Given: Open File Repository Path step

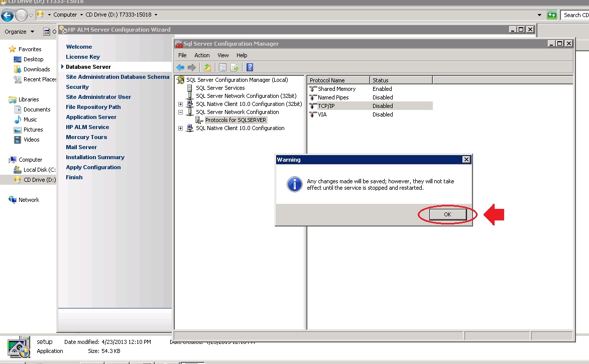Looking at the screenshot, I should click(93, 107).
